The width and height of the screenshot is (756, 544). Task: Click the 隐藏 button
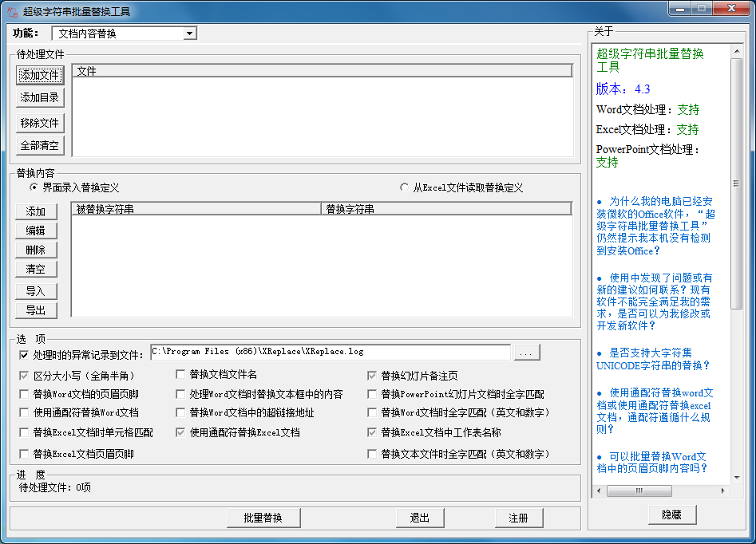point(672,514)
